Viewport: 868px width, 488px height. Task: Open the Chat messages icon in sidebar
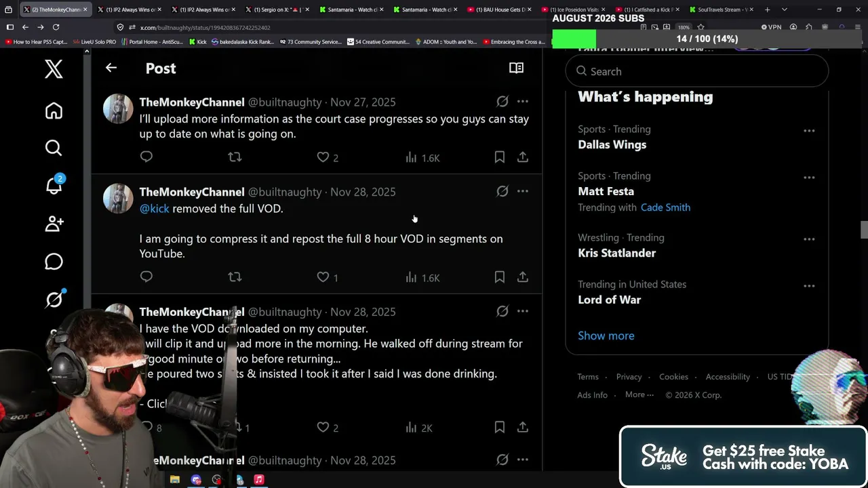tap(54, 262)
